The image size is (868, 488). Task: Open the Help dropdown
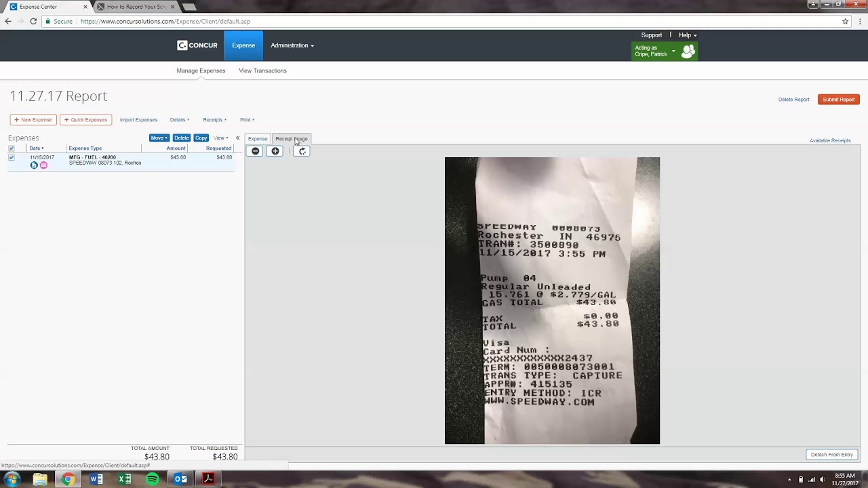point(688,35)
